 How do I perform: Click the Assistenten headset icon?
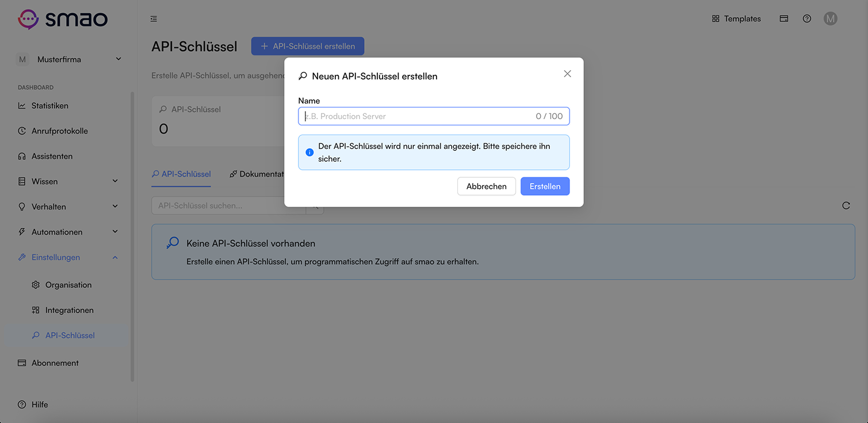22,157
